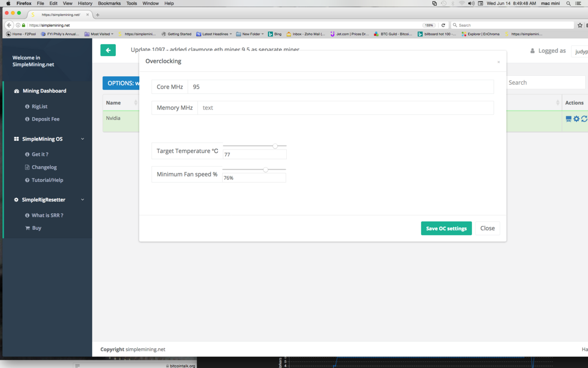The height and width of the screenshot is (368, 588).
Task: Open a new tab with the plus button
Action: [97, 15]
